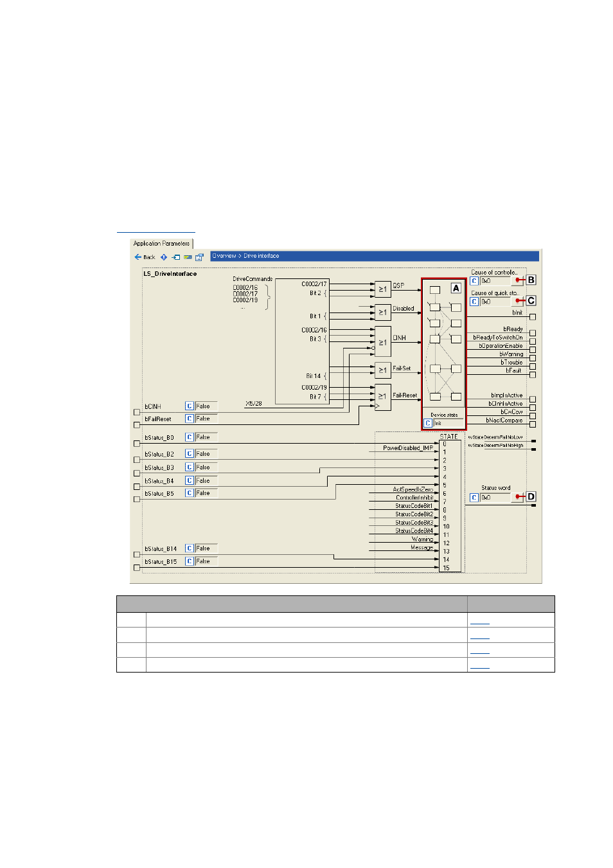The height and width of the screenshot is (868, 613).
Task: Select the bFault output port square
Action: [x=533, y=374]
